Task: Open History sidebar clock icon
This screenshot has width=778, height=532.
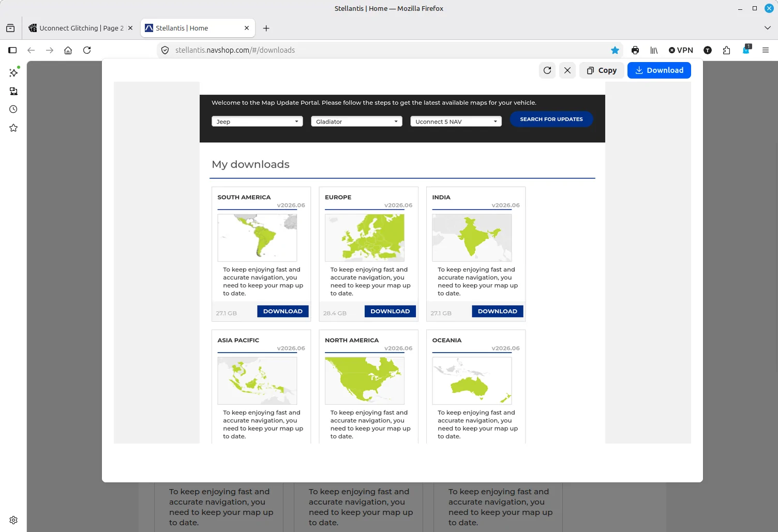Action: 13,109
